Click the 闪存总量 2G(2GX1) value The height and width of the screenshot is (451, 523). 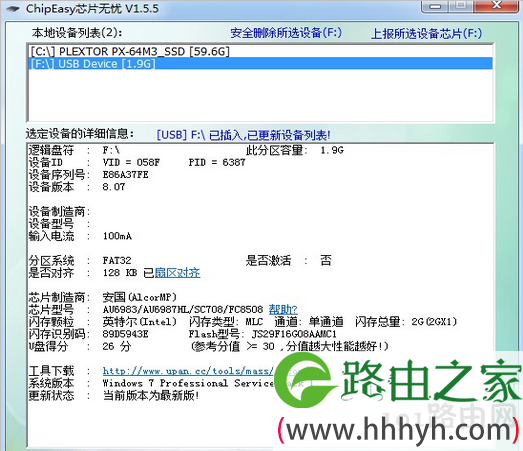434,322
